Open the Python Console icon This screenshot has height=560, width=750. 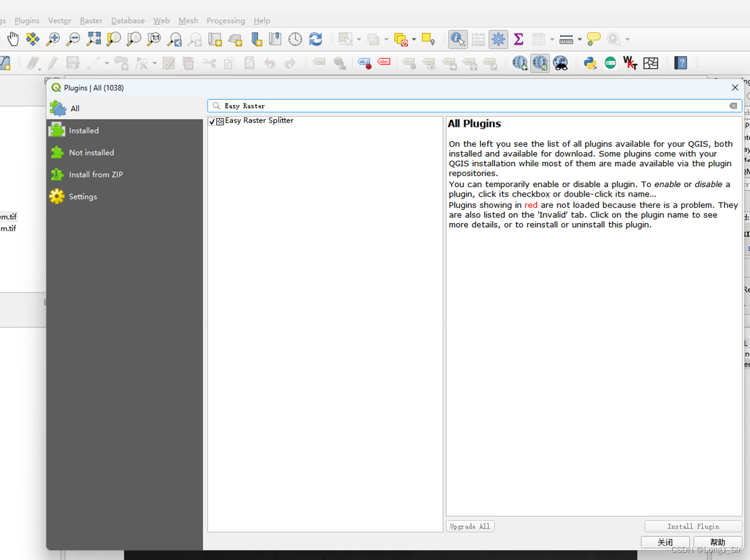click(590, 63)
